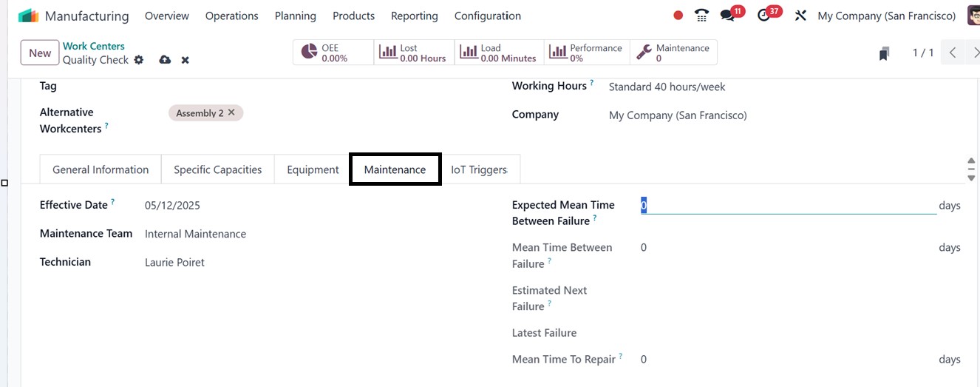Click the Expected Mean Time Between Failure field
This screenshot has width=980, height=387.
pyautogui.click(x=788, y=206)
